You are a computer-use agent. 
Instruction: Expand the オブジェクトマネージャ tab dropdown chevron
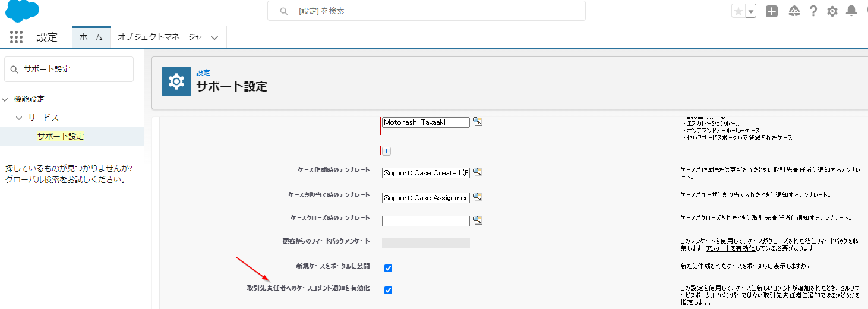(x=214, y=37)
